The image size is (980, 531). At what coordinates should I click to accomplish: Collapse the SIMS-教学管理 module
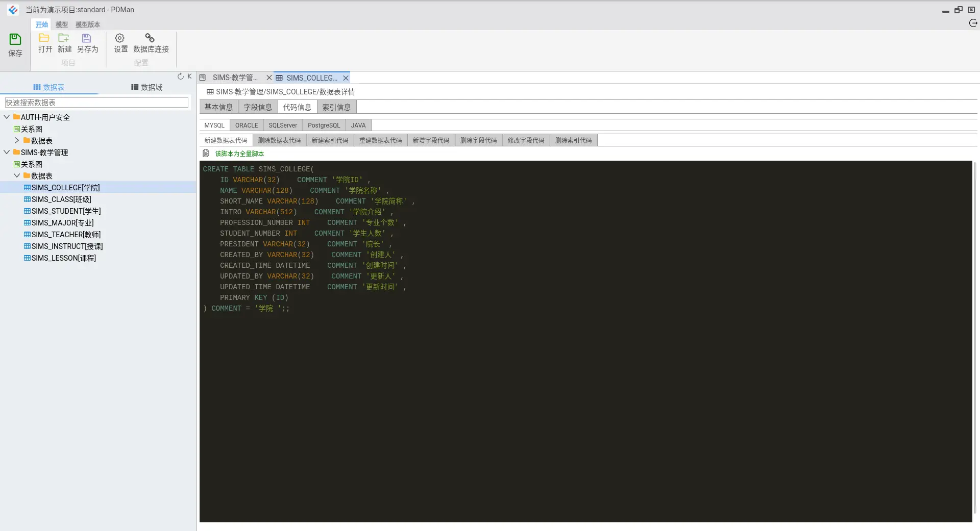[7, 152]
